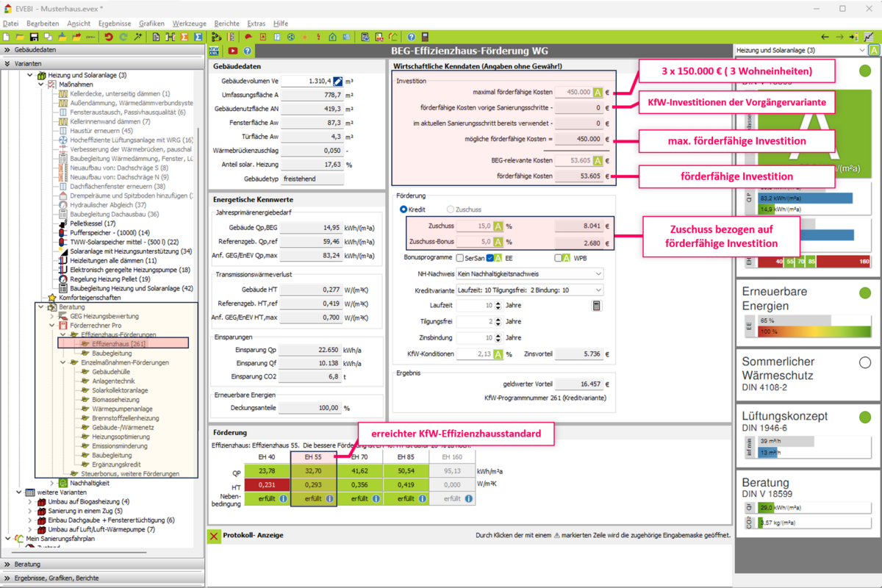The image size is (882, 588).
Task: Expand the Ergebnisse, Grafiken, Berichte section
Action: click(x=101, y=578)
